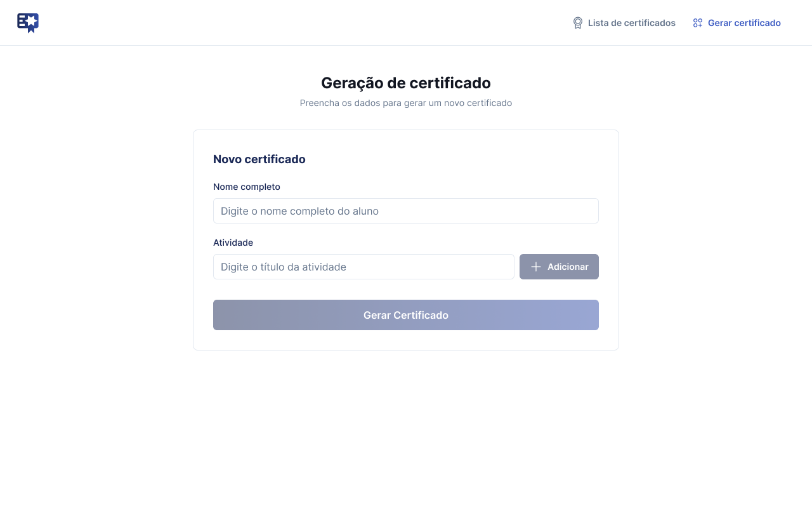Open Lista de certificados from the navigation

[631, 22]
